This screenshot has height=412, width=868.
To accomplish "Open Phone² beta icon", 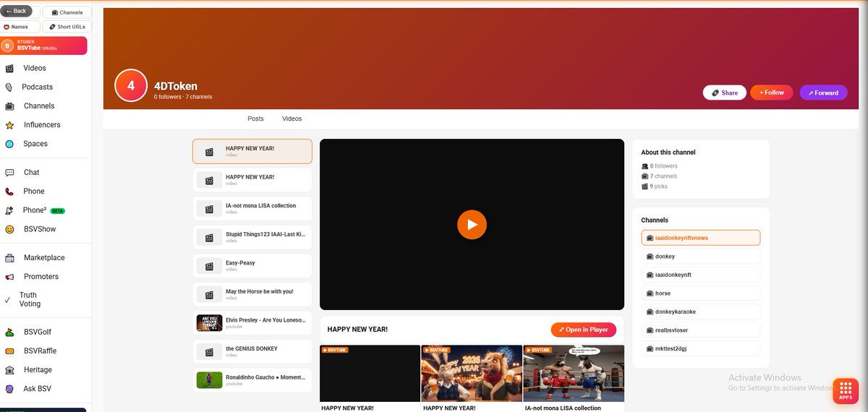I will point(9,210).
